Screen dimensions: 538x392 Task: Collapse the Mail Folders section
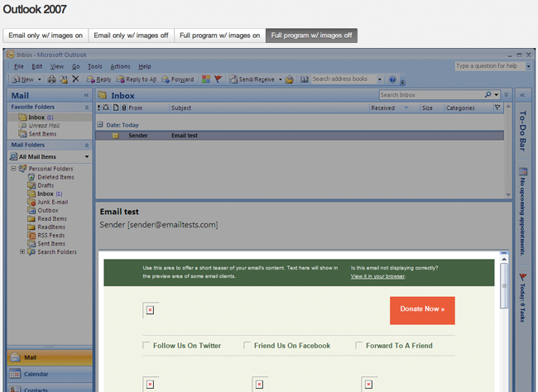[x=87, y=146]
